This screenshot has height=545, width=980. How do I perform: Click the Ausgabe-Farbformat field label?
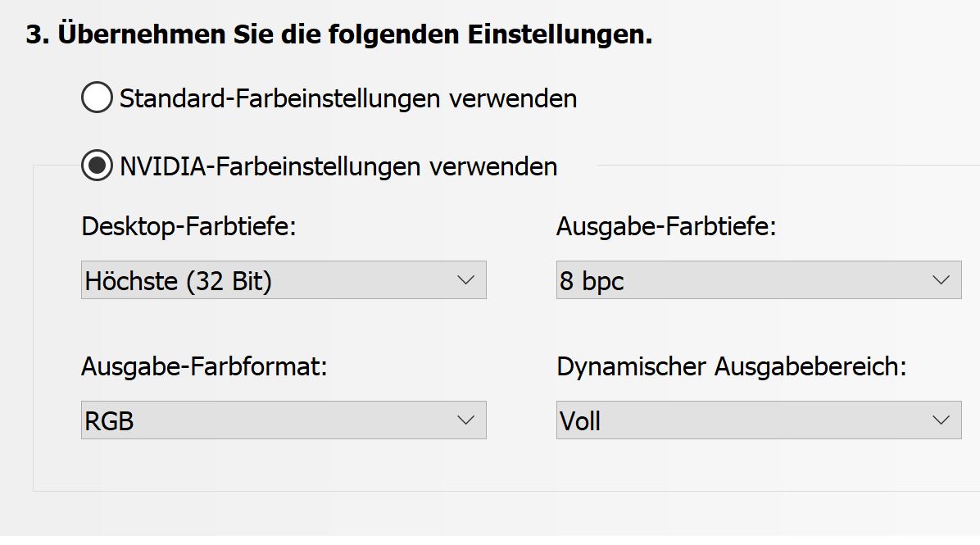click(204, 367)
